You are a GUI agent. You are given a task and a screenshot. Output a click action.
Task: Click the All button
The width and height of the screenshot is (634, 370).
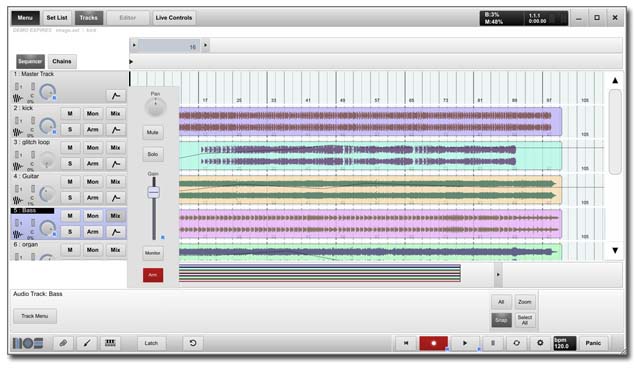(501, 302)
